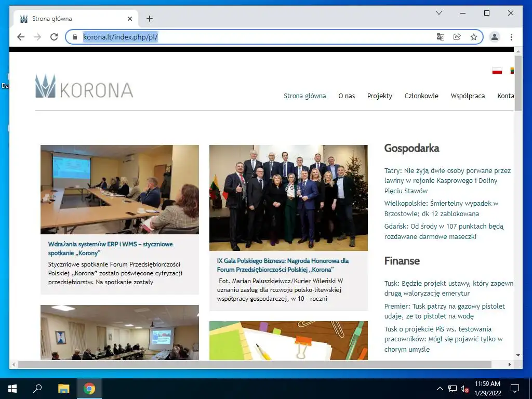Close the Strona główna tab
Screen dimensions: 532x399
click(x=129, y=19)
